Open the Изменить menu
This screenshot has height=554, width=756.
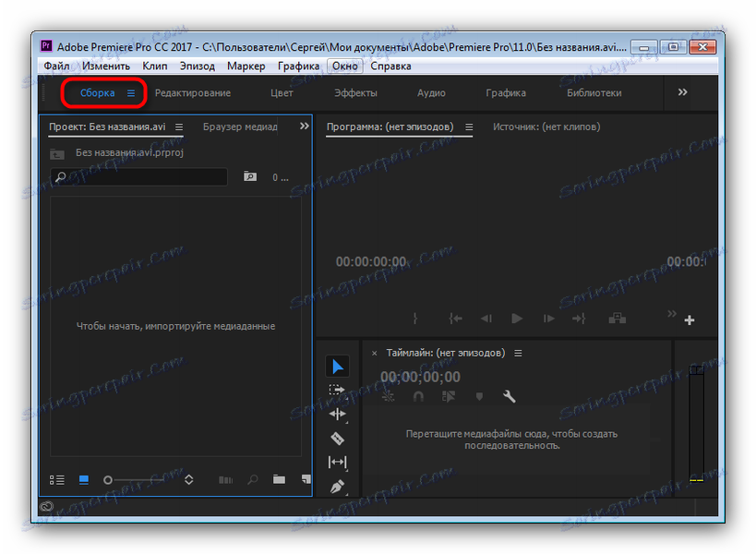click(x=106, y=66)
